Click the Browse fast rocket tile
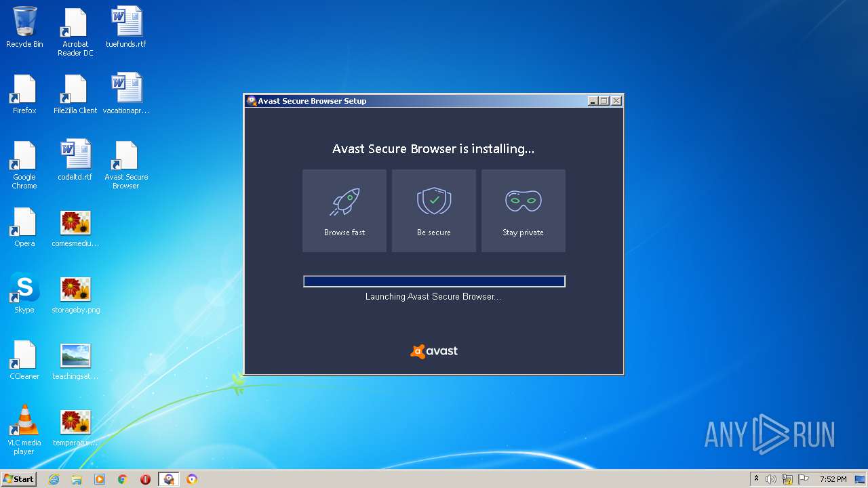This screenshot has width=868, height=488. [344, 211]
